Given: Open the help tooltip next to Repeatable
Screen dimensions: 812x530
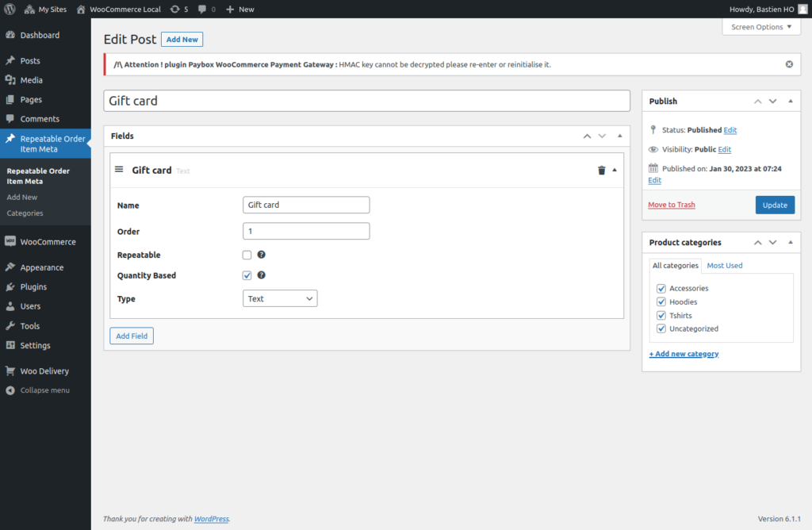Looking at the screenshot, I should [x=261, y=255].
